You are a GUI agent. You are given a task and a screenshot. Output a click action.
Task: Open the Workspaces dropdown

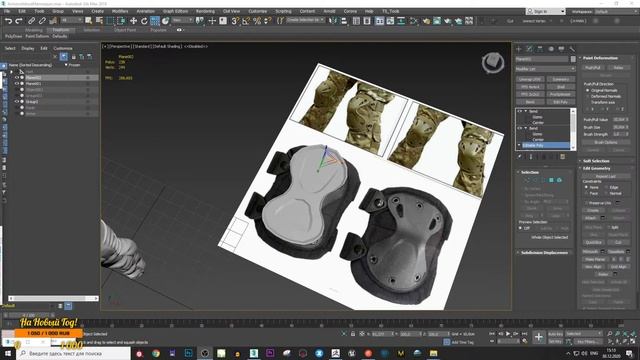pyautogui.click(x=616, y=11)
